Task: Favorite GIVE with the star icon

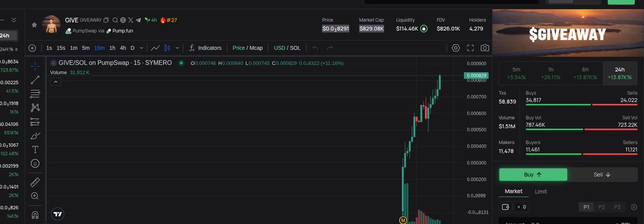Action: click(34, 25)
